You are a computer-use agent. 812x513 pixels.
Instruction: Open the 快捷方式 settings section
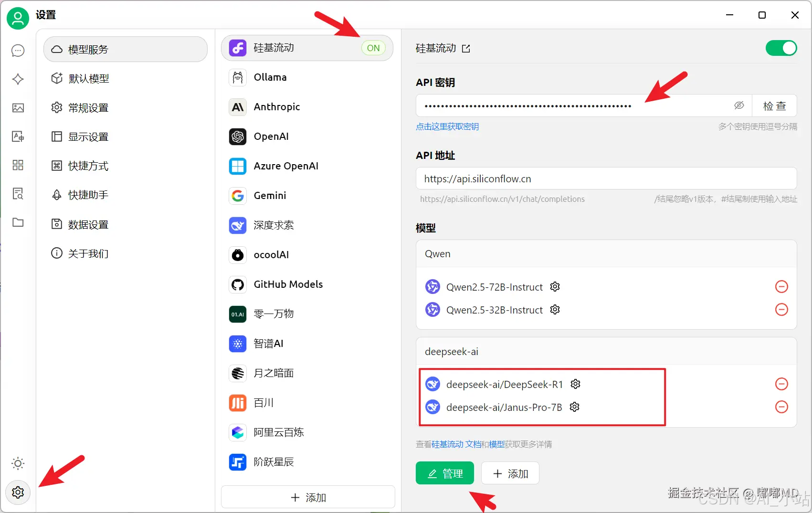coord(126,166)
